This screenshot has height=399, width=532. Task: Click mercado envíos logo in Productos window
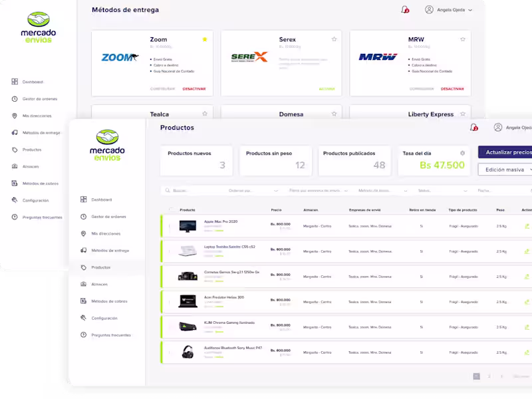(107, 145)
